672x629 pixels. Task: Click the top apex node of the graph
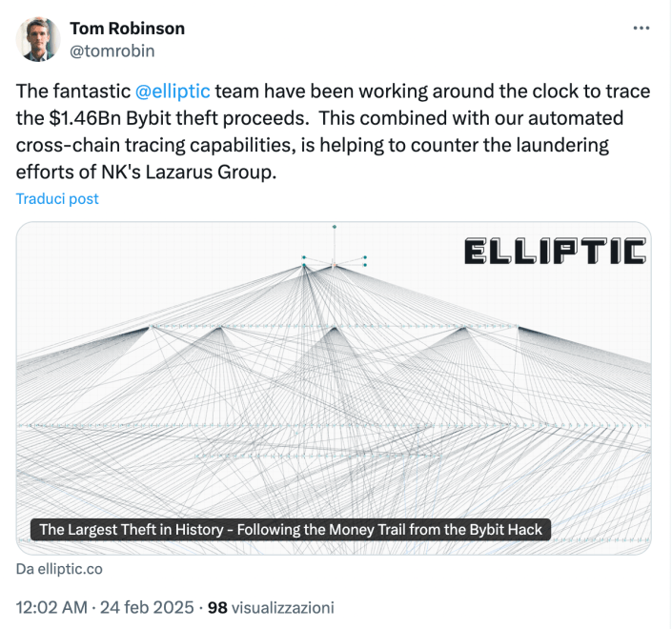(335, 227)
